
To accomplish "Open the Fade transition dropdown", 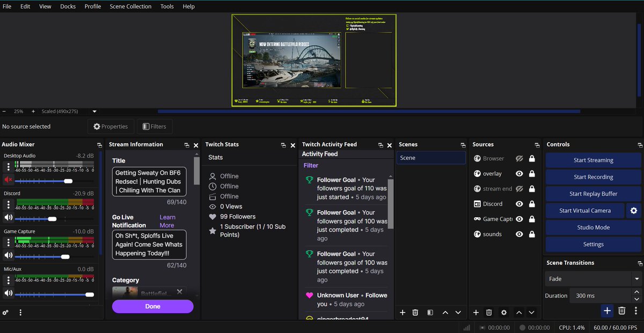I will tap(592, 278).
